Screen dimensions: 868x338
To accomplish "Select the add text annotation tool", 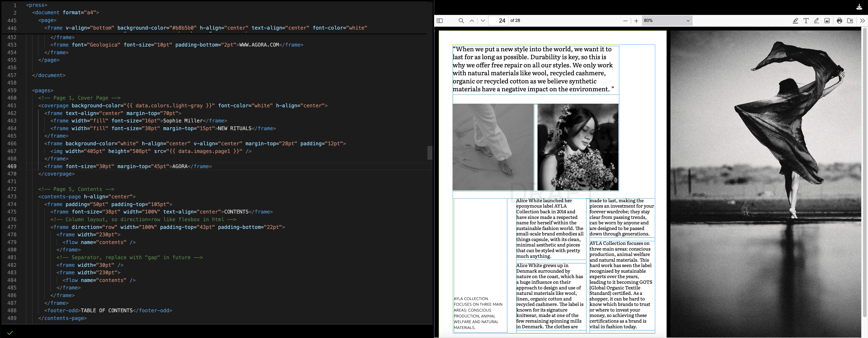I will tap(806, 21).
